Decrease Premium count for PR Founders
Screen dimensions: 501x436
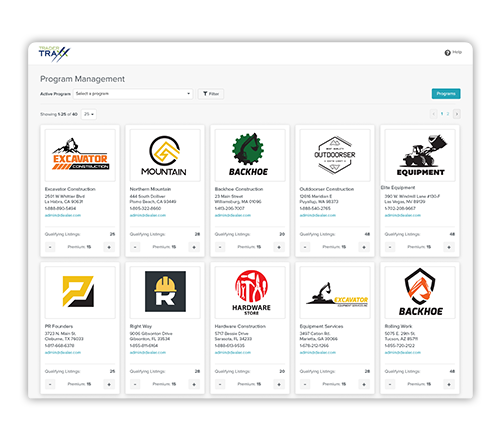coord(50,384)
